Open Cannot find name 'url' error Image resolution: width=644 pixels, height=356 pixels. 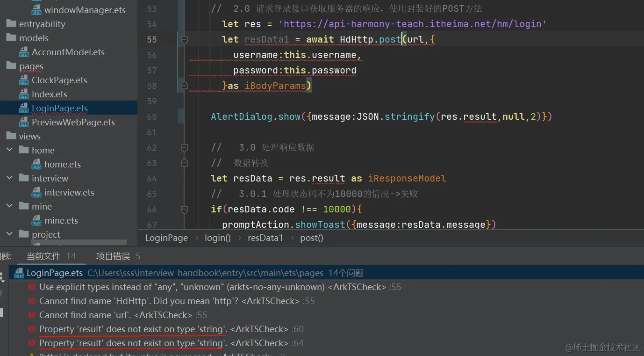[x=123, y=315]
